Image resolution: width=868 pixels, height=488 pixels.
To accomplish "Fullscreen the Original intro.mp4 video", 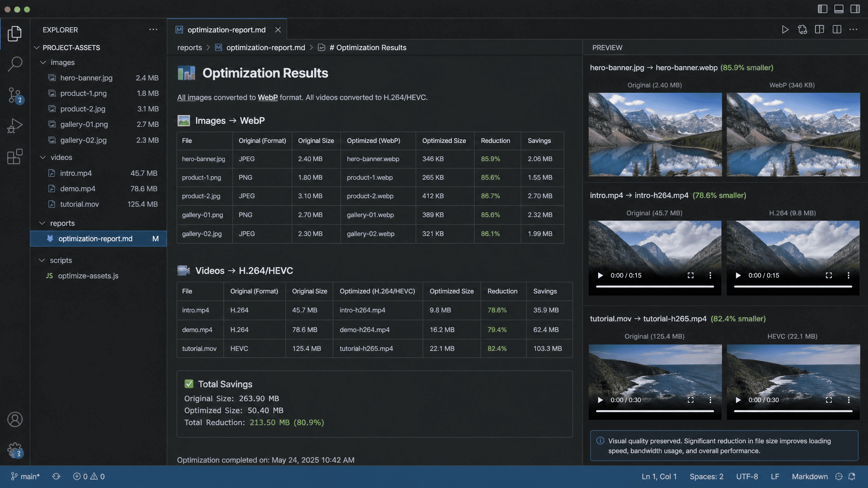I will (x=691, y=276).
